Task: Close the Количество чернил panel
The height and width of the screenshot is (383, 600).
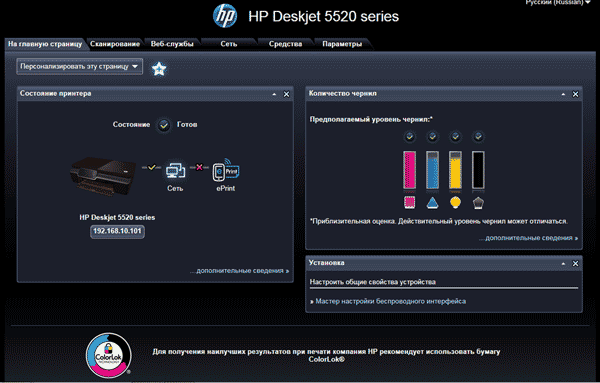Action: [575, 94]
